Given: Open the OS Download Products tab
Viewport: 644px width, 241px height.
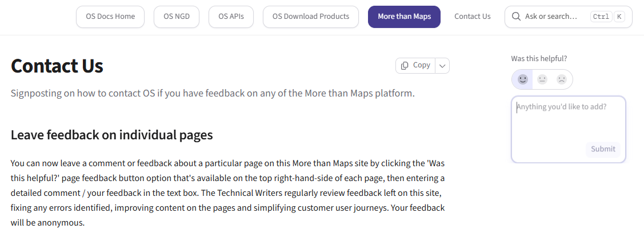Looking at the screenshot, I should pos(310,17).
